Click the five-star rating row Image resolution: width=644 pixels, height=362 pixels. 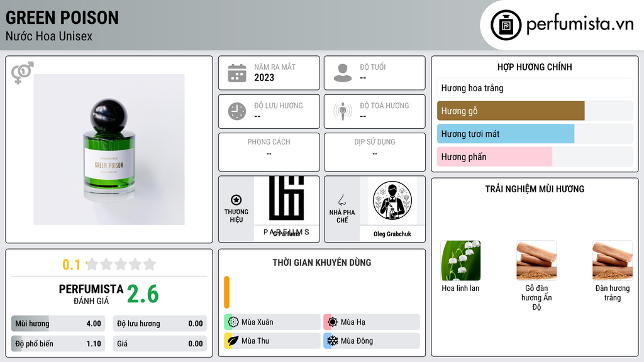click(x=121, y=264)
